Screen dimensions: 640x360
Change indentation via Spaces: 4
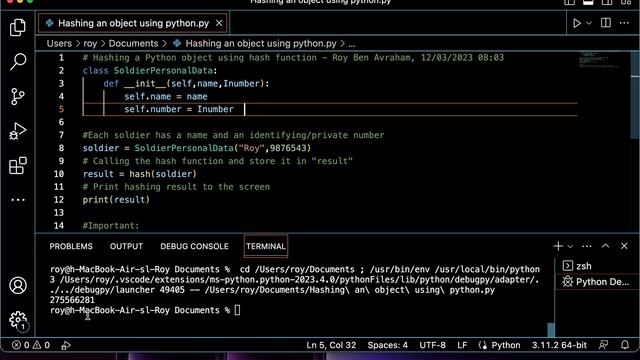pos(387,345)
